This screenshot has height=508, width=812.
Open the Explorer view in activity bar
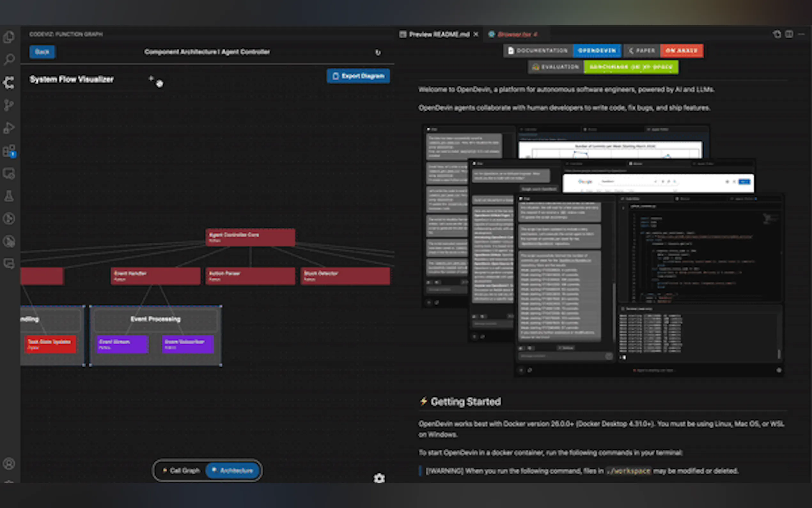9,36
